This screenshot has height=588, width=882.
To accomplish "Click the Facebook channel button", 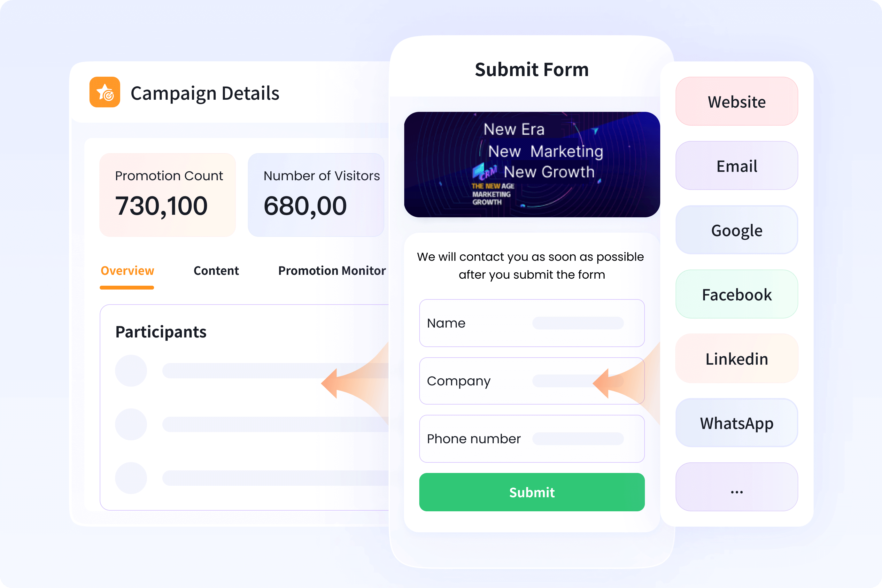I will click(x=737, y=294).
